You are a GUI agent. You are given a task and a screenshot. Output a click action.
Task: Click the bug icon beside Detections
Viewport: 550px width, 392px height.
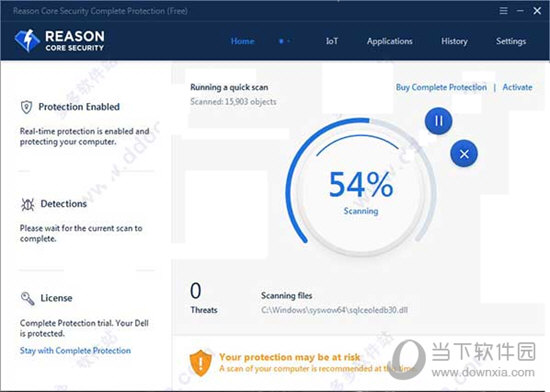tap(27, 204)
